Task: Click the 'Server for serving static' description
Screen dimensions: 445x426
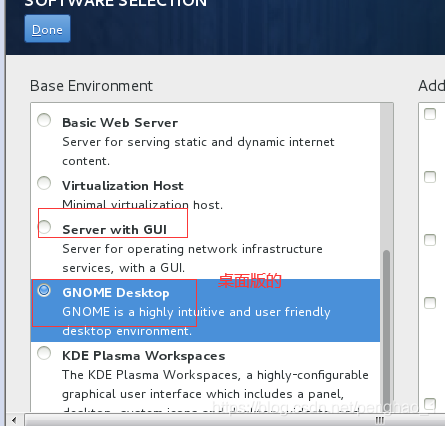Action: pyautogui.click(x=198, y=151)
